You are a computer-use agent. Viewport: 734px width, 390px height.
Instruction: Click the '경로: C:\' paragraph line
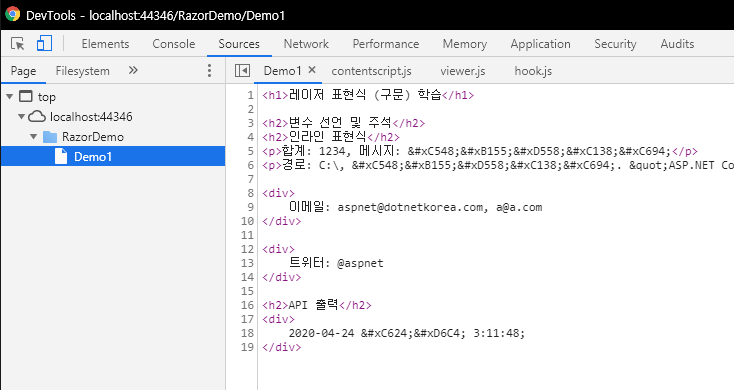click(498, 165)
